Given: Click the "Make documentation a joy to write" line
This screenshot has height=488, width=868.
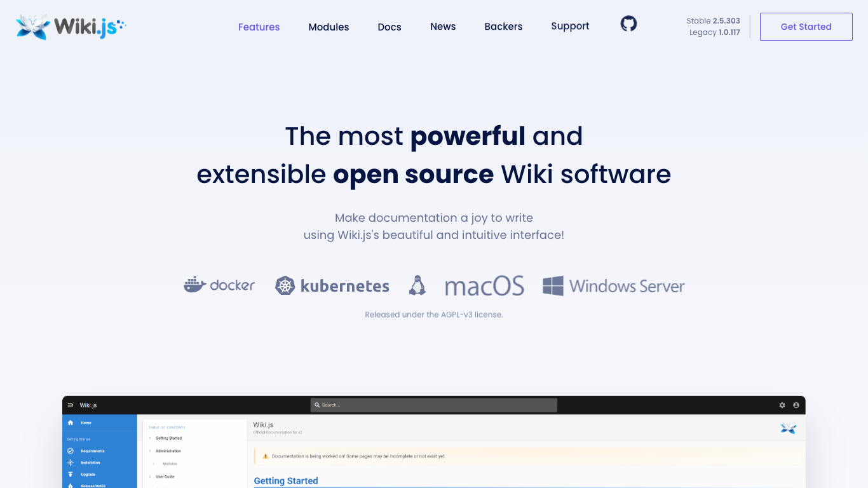Looking at the screenshot, I should tap(434, 218).
